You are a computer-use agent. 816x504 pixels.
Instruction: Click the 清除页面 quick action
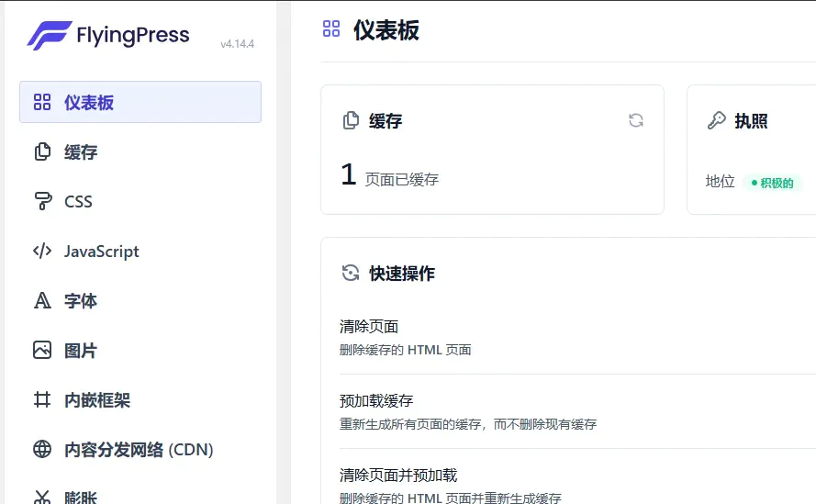click(369, 327)
